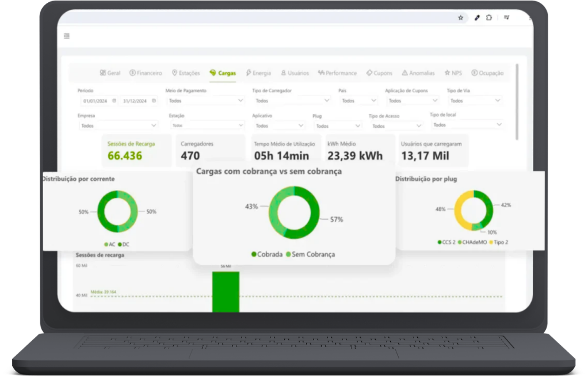
Task: Click the yellow segment of plug donut chart
Action: click(x=459, y=210)
